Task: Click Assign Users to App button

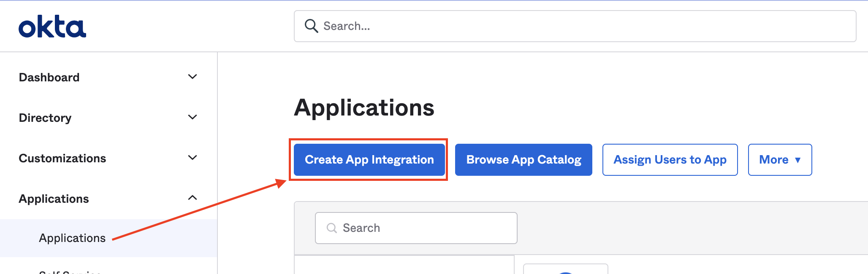Action: tap(670, 160)
